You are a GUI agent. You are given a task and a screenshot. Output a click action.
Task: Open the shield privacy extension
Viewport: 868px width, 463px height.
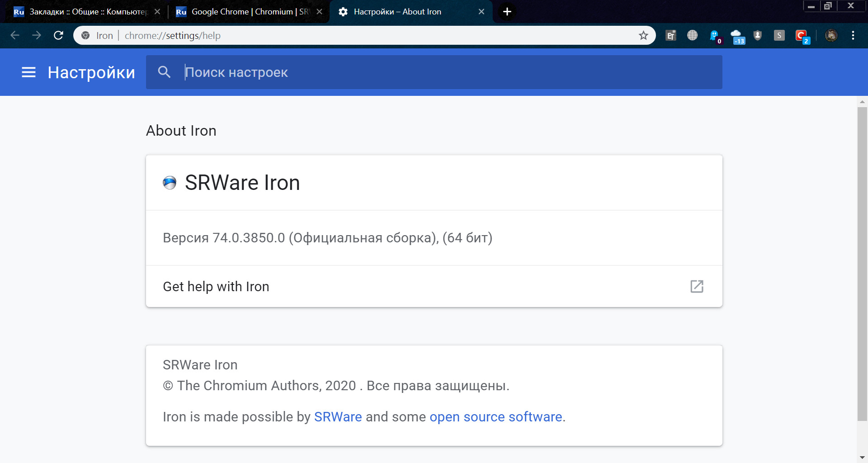point(758,35)
